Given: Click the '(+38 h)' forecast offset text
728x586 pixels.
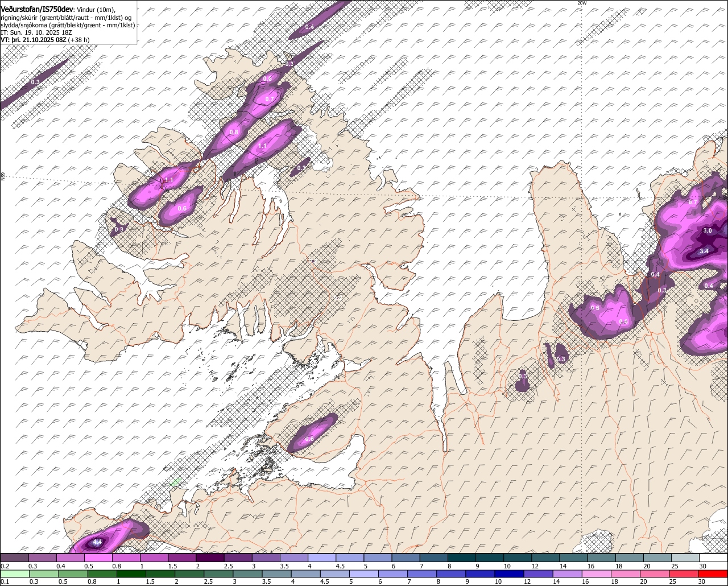Looking at the screenshot, I should click(78, 40).
